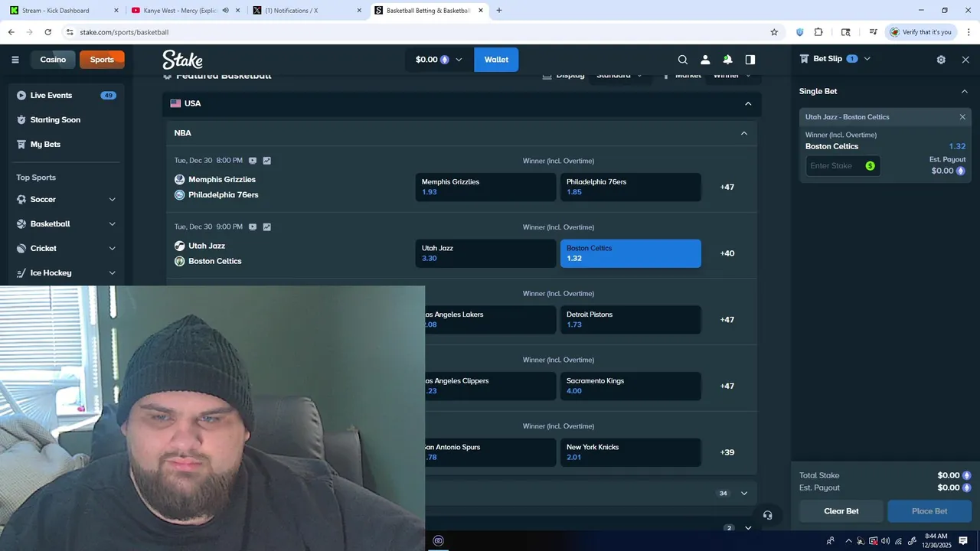Open the Stake hamburger menu
The image size is (980, 551).
15,60
